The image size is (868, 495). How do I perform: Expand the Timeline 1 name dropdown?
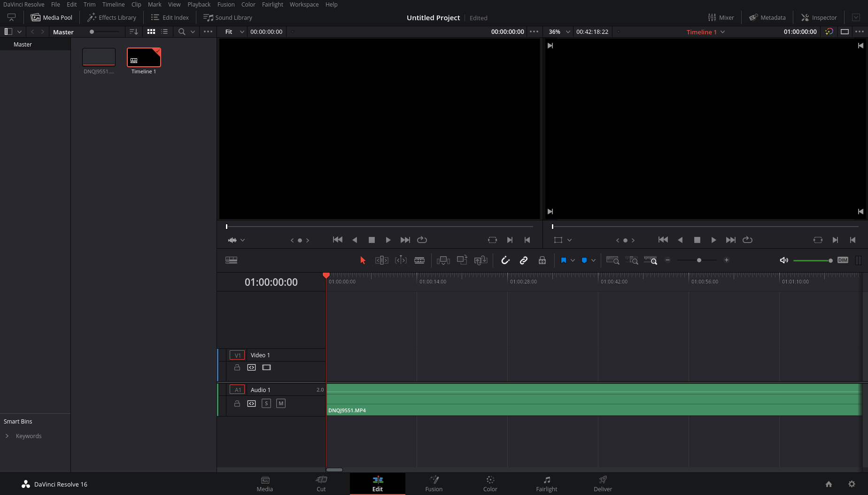coord(723,32)
